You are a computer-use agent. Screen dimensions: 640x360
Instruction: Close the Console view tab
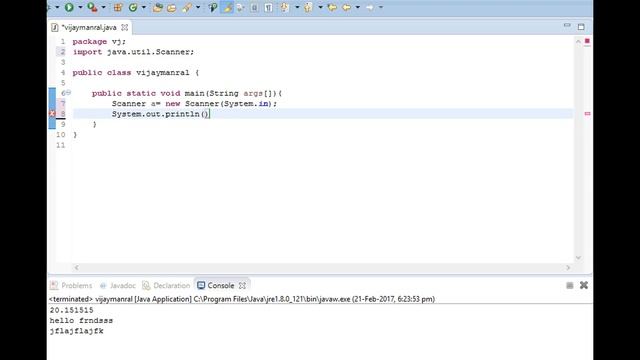pyautogui.click(x=242, y=285)
